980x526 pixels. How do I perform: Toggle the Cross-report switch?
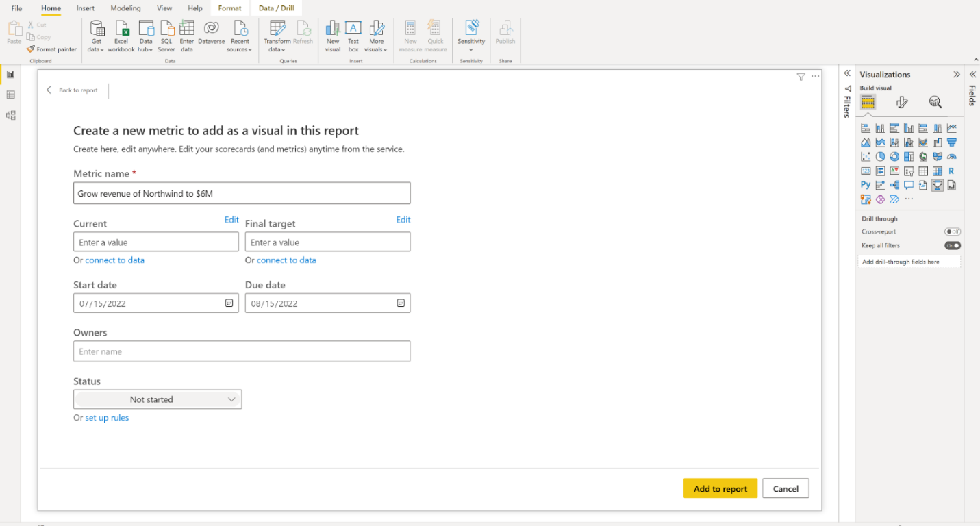(x=952, y=231)
